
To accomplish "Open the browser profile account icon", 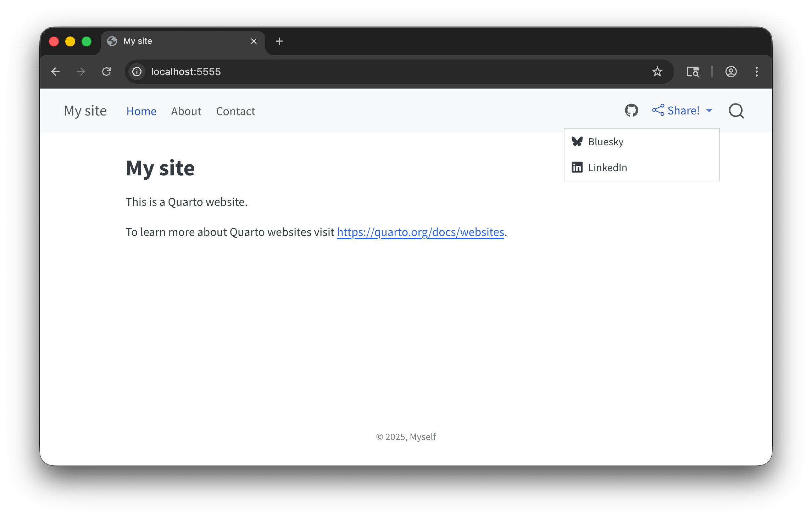I will coord(731,72).
